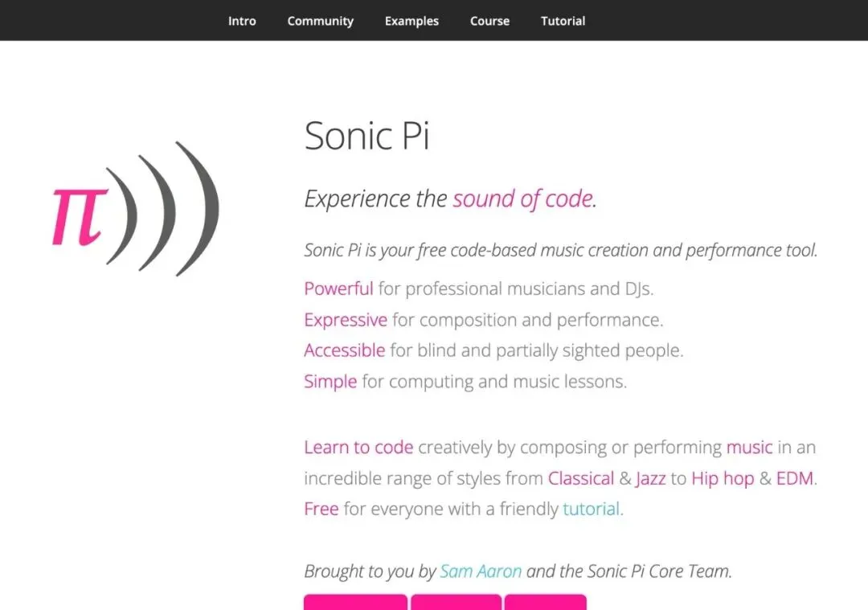The image size is (868, 610).
Task: Select Course in the top navigation
Action: click(489, 21)
